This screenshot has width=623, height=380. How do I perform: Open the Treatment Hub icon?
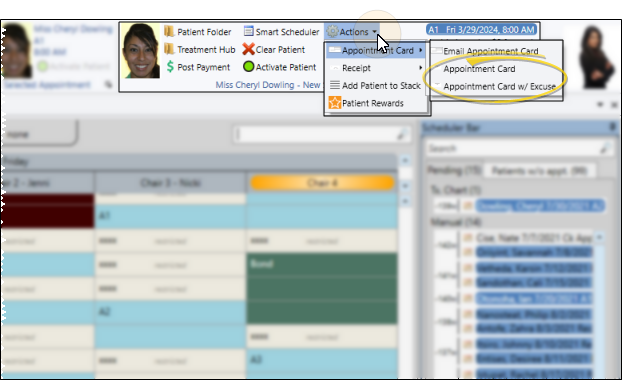[x=170, y=49]
